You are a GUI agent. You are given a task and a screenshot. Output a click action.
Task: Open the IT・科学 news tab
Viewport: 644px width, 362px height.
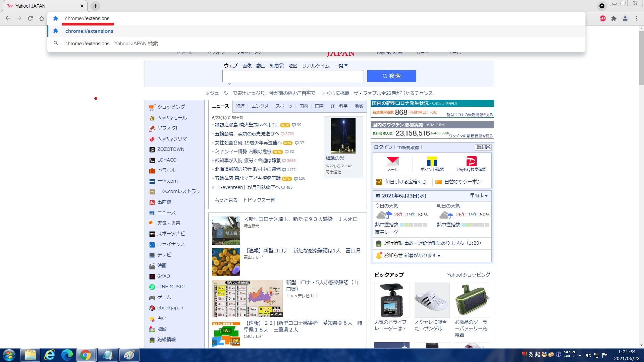[339, 106]
